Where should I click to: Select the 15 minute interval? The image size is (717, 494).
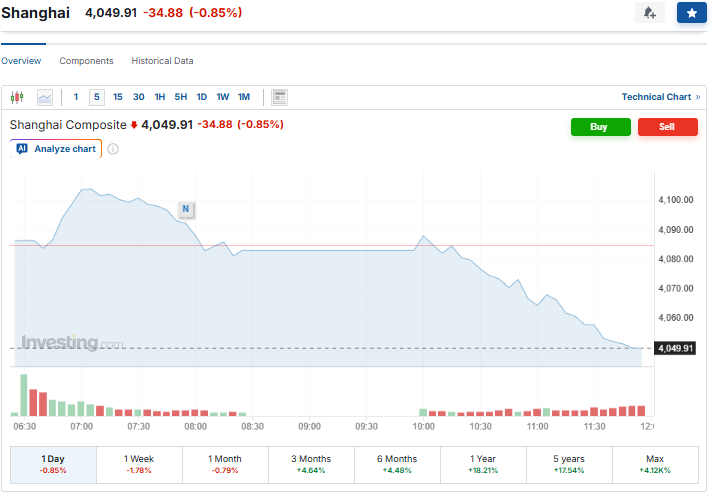pos(118,97)
